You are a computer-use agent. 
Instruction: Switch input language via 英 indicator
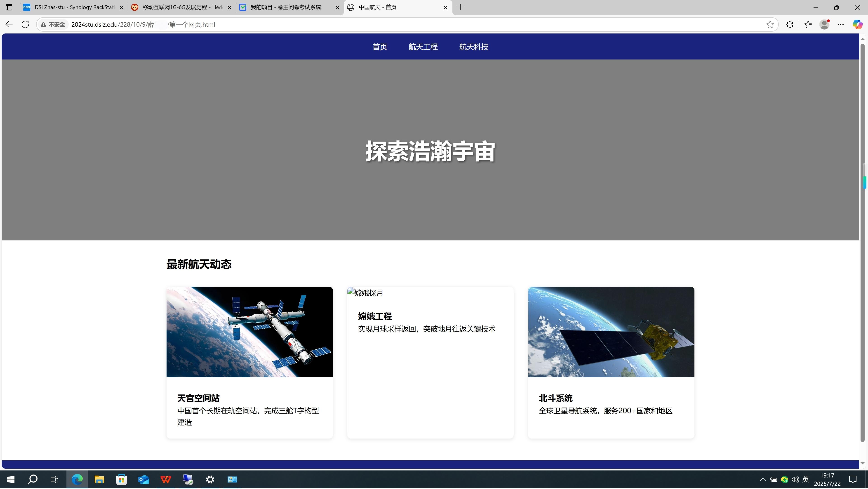pyautogui.click(x=806, y=479)
